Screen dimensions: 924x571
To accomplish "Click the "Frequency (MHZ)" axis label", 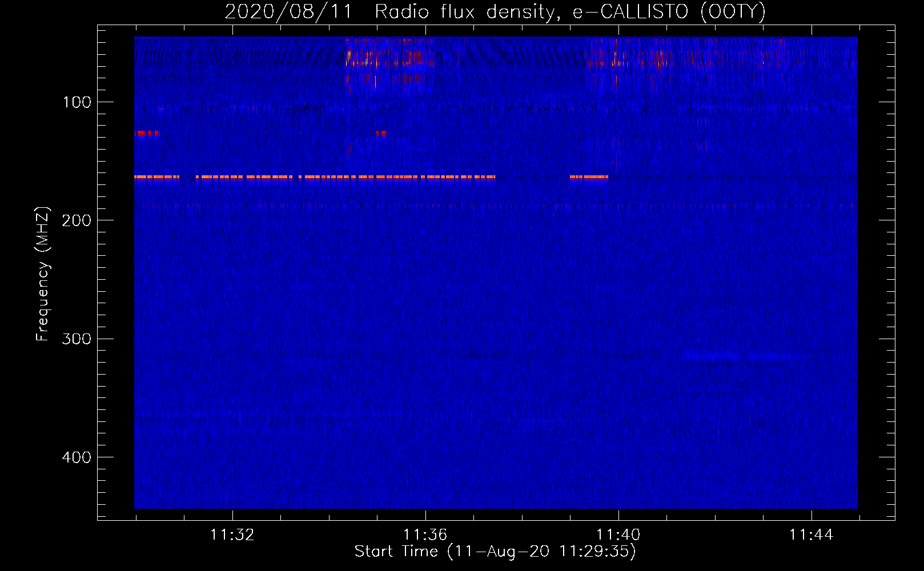I will 43,274.
